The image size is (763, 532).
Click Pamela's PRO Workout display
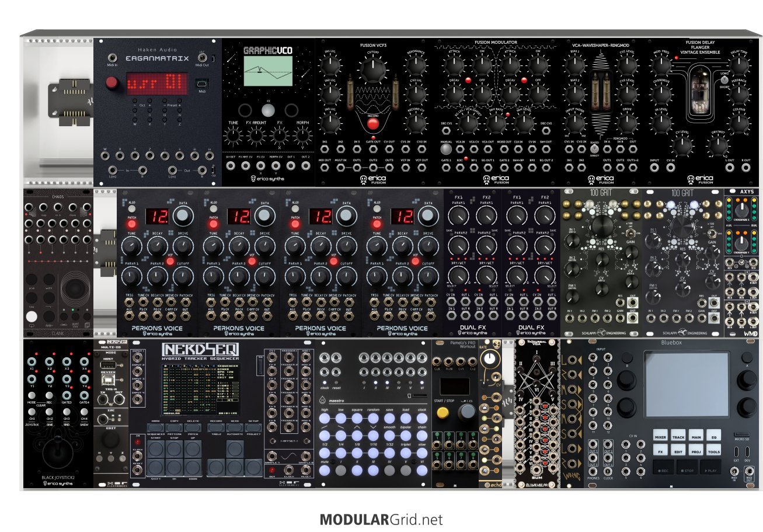click(455, 387)
